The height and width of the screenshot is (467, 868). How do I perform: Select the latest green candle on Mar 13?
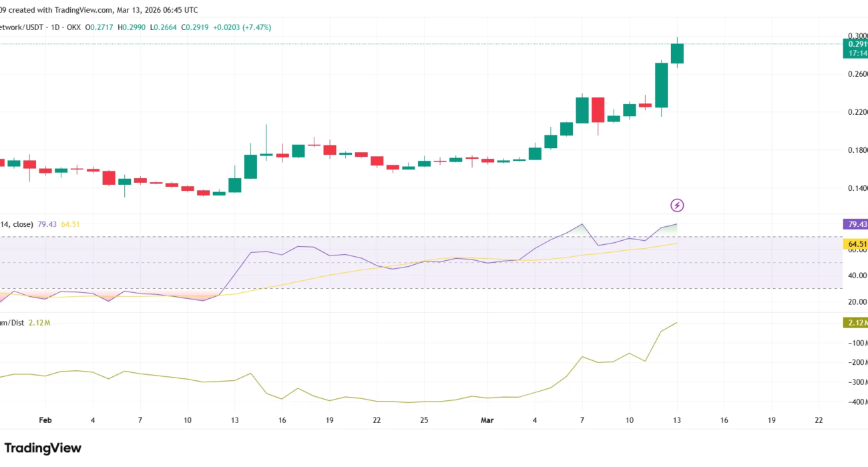pyautogui.click(x=677, y=53)
